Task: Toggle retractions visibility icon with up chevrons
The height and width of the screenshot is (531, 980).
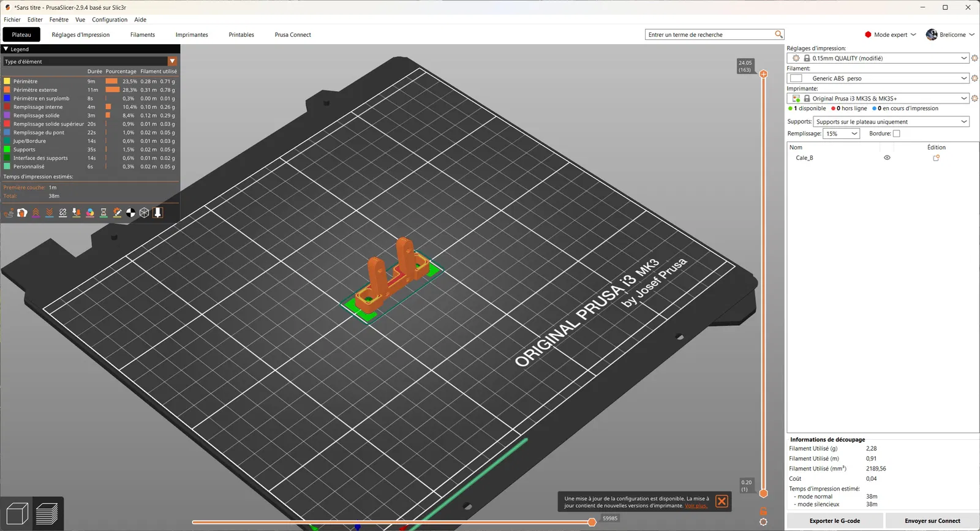Action: click(36, 213)
